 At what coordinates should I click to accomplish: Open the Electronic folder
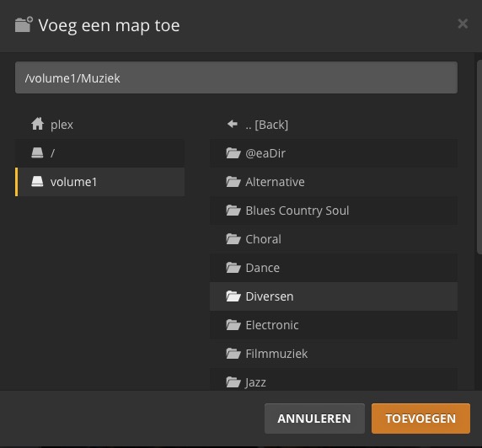(x=334, y=325)
